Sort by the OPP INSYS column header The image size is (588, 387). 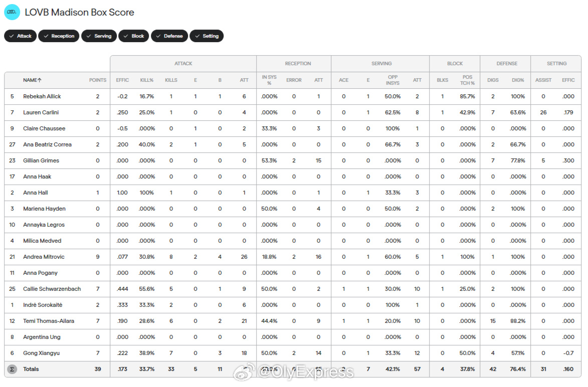coord(393,80)
